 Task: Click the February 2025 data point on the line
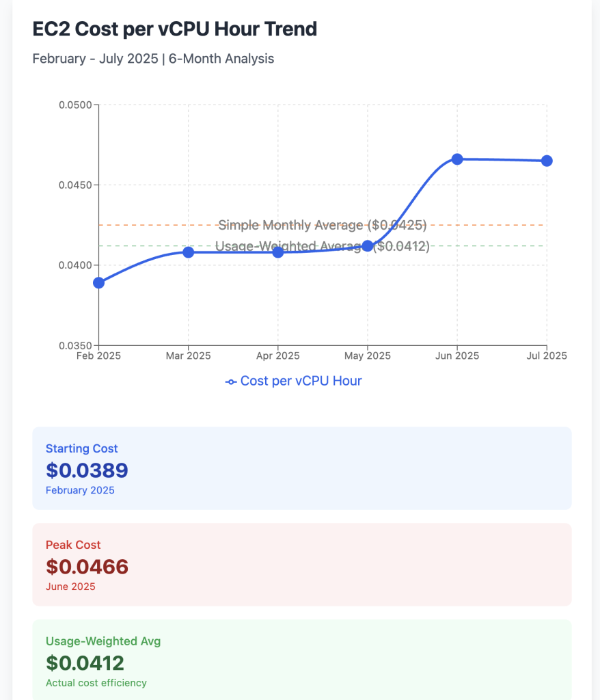pos(99,283)
